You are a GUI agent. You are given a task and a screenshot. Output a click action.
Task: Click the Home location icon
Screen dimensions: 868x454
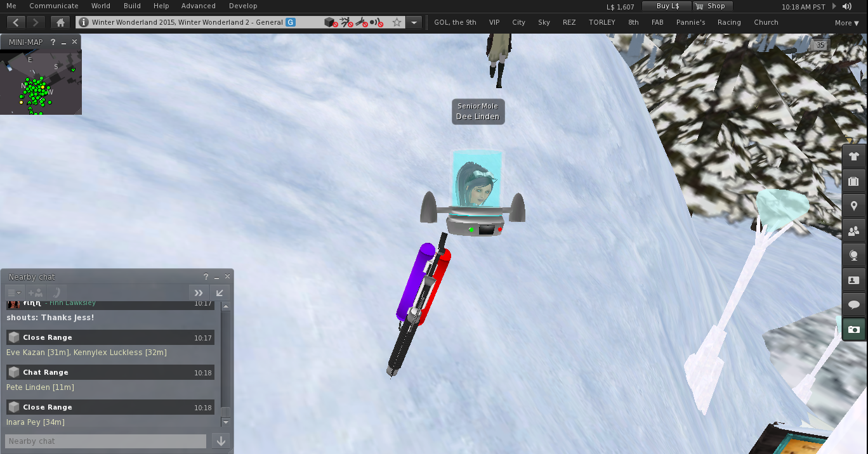(60, 22)
